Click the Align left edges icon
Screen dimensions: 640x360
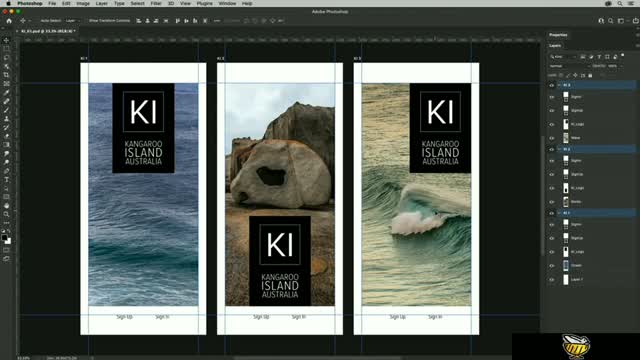139,21
